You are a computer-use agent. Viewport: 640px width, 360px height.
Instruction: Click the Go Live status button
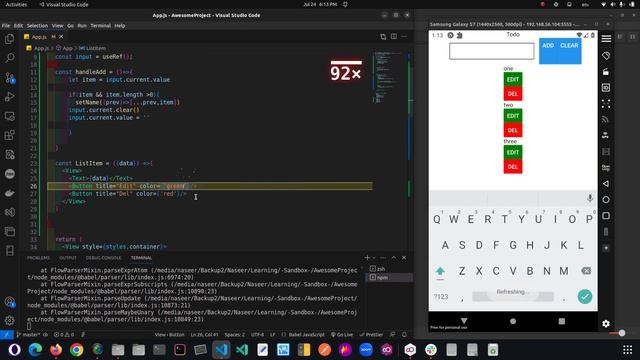(x=342, y=335)
